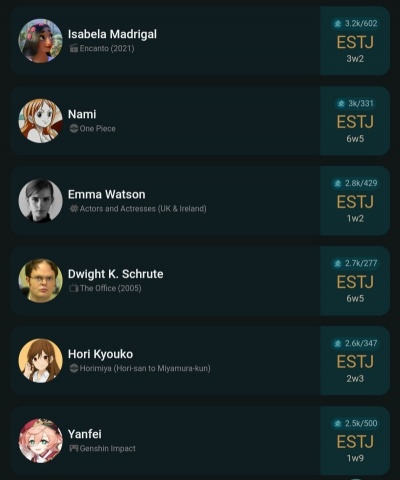The image size is (400, 480).
Task: Click Emma Watson's ESTJ 1w2 badge
Action: click(355, 201)
